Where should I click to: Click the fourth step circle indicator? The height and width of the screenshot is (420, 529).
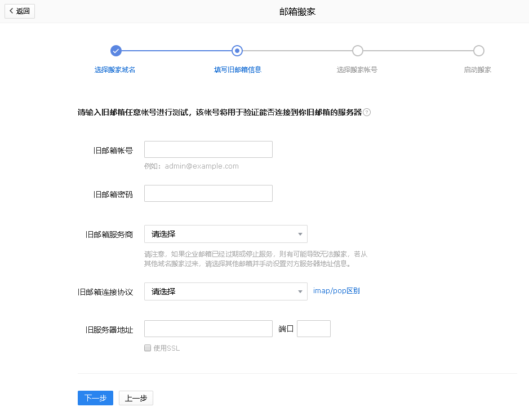coord(478,51)
